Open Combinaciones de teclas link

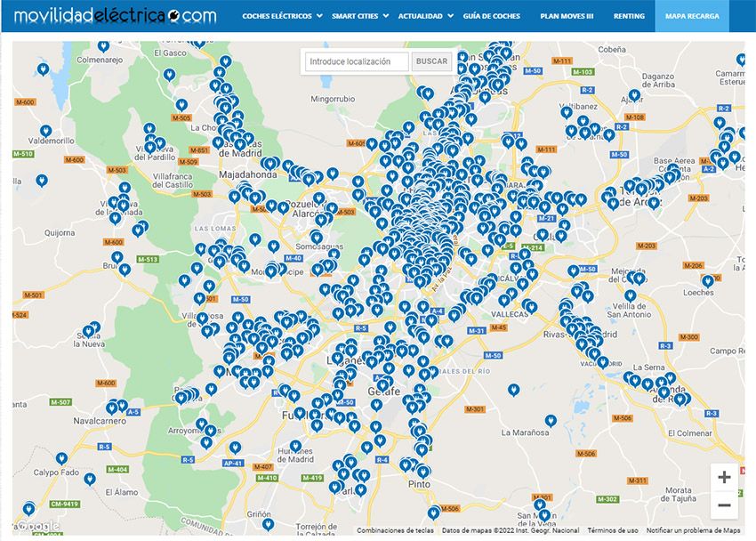point(396,530)
